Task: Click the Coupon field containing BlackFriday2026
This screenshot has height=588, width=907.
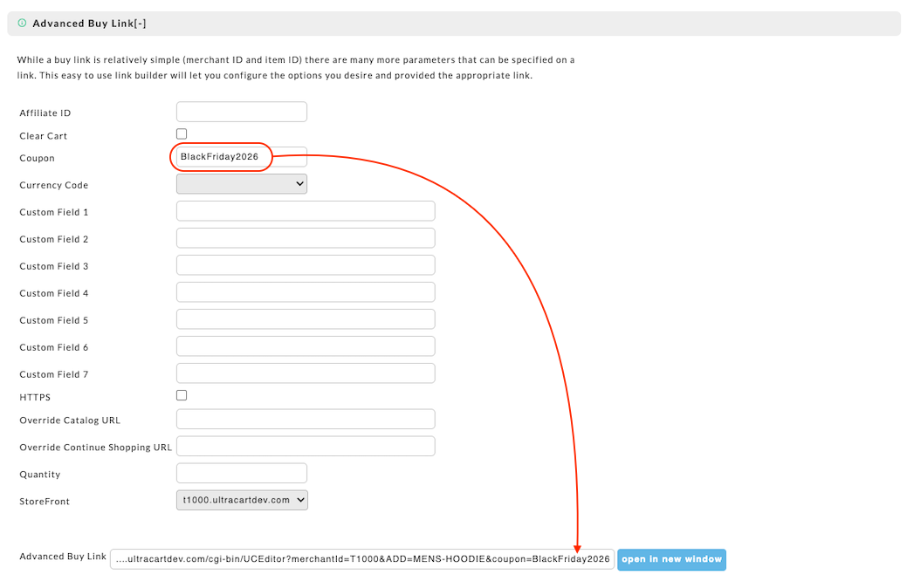Action: (241, 157)
